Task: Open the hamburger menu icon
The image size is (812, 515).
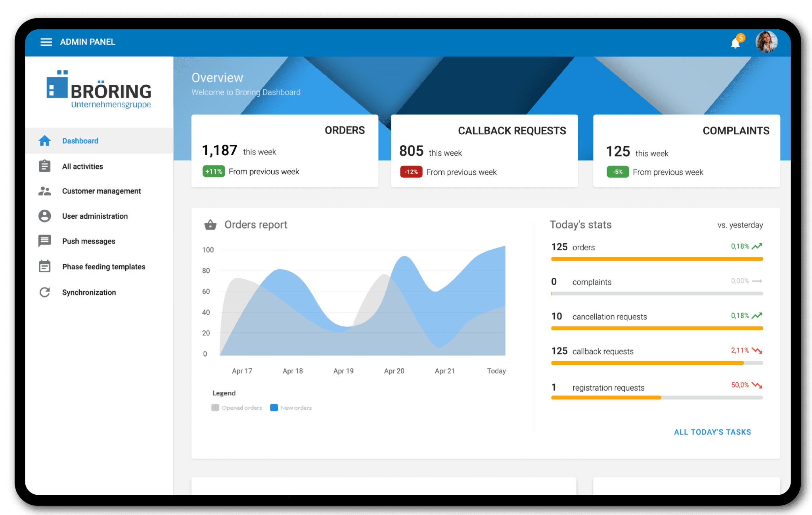Action: click(x=46, y=42)
